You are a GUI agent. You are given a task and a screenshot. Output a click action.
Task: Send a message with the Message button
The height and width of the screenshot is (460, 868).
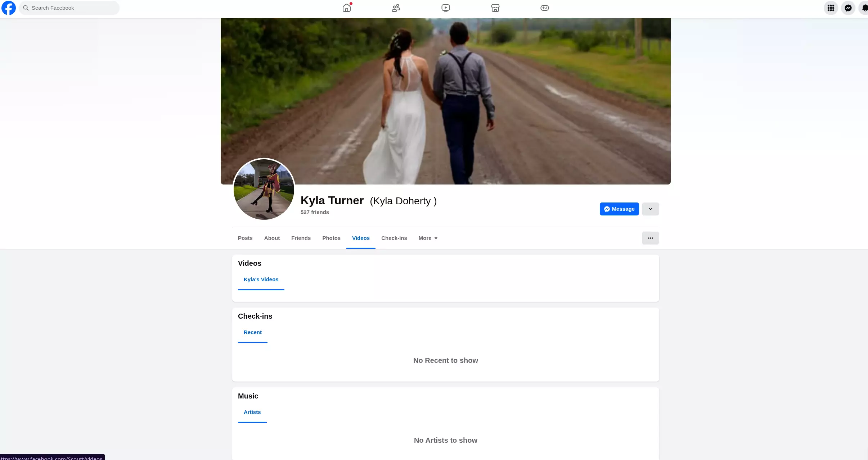(x=619, y=209)
